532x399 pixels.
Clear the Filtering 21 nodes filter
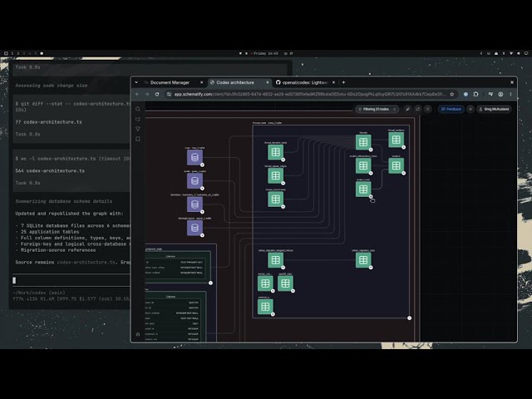[395, 109]
